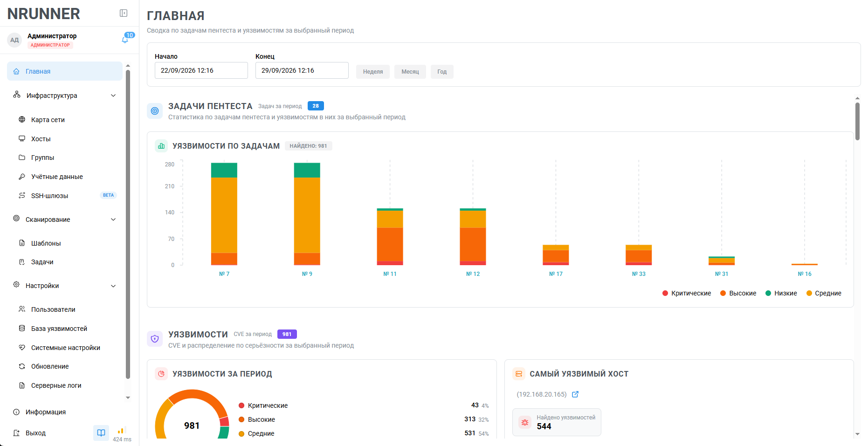
Task: Select the Месяц period button
Action: tap(410, 72)
